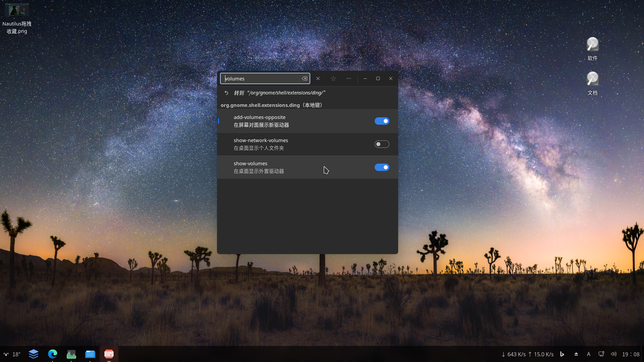Click in the volumes search input field

(262, 78)
